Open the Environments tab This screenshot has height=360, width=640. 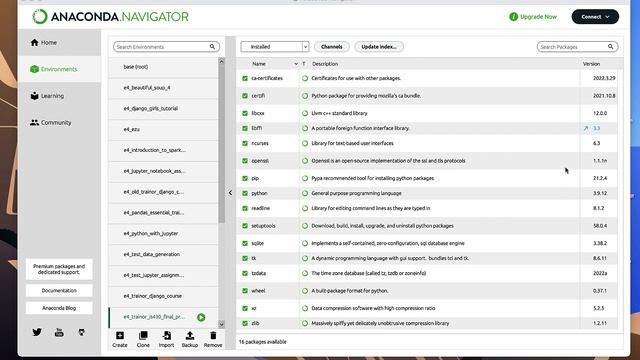pos(60,69)
